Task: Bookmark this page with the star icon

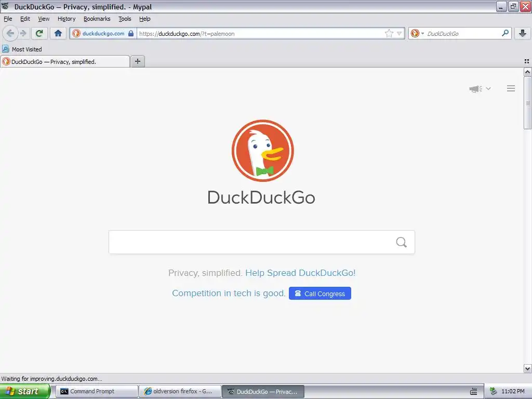Action: (389, 33)
